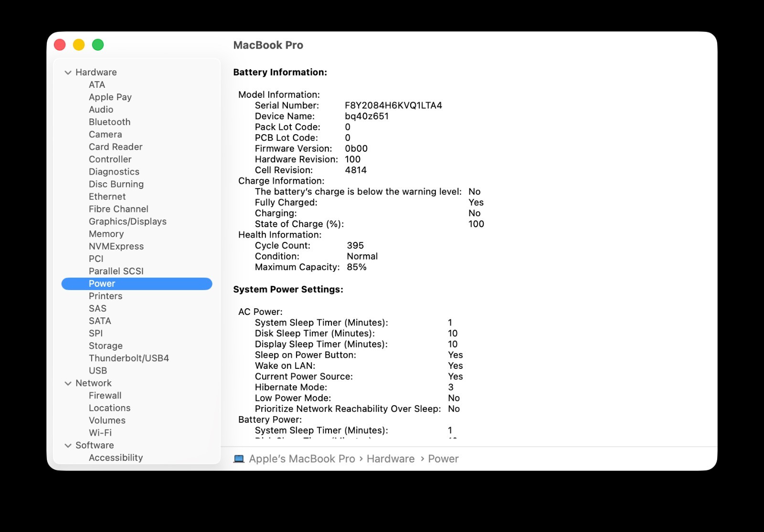This screenshot has height=532, width=764.
Task: Open the Ethernet section
Action: [x=107, y=196]
